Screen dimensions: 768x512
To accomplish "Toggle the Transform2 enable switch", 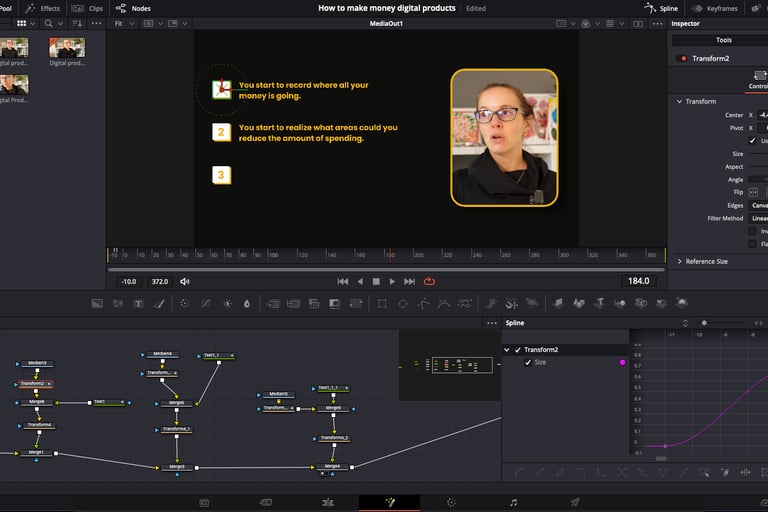I will coord(683,58).
